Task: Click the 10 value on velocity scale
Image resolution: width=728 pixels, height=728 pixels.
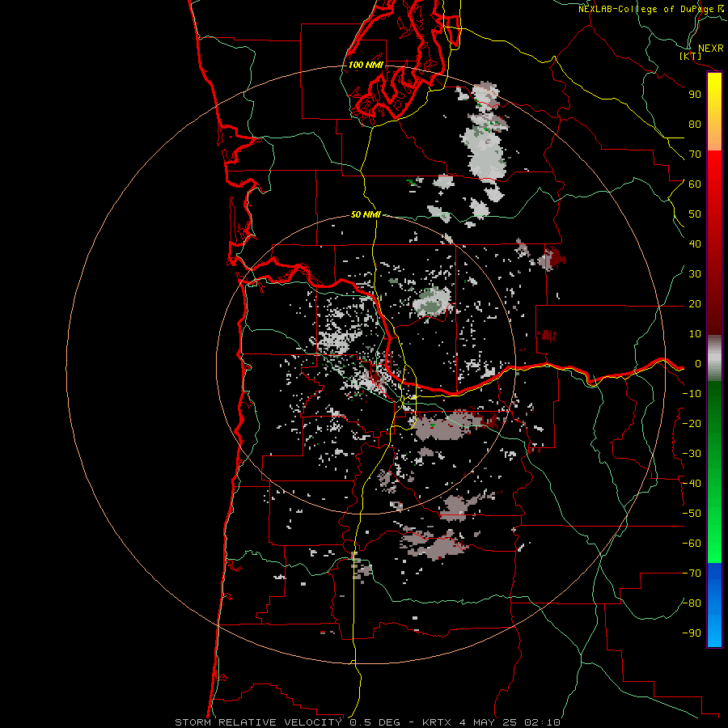Action: 695,334
